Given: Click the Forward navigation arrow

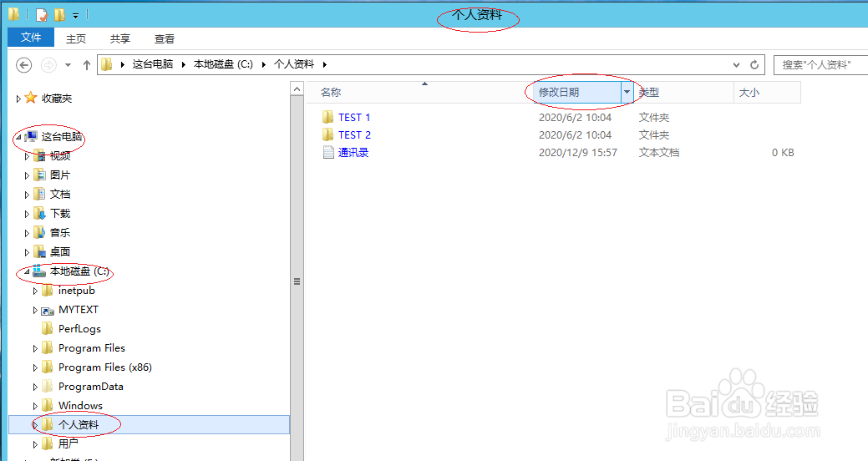Looking at the screenshot, I should pos(48,65).
